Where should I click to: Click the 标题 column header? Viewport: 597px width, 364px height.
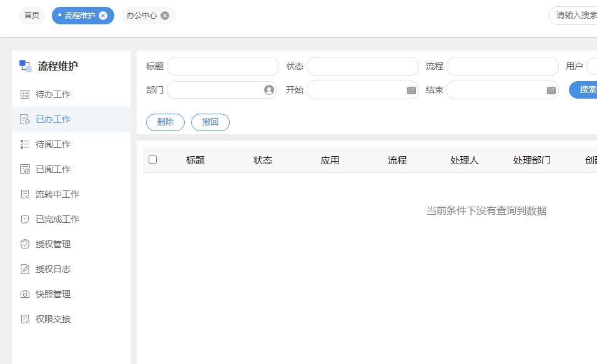(195, 160)
